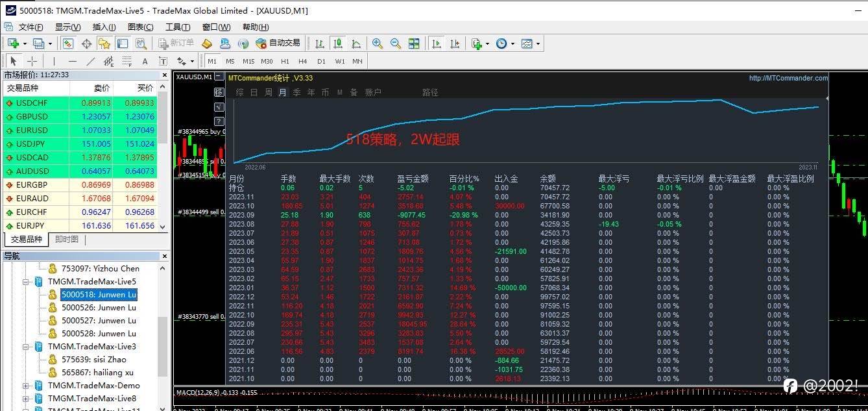Click the 自动交易 auto trading button
Screen dimensions: 868x411
click(x=278, y=44)
